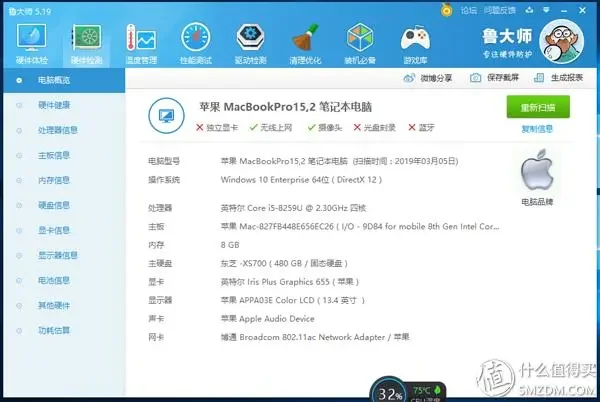Click the 无线上网 status indicator
600x402 pixels.
(271, 127)
